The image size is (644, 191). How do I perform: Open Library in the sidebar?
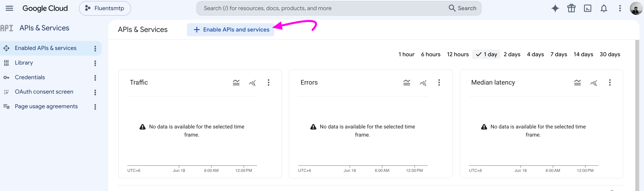tap(24, 63)
